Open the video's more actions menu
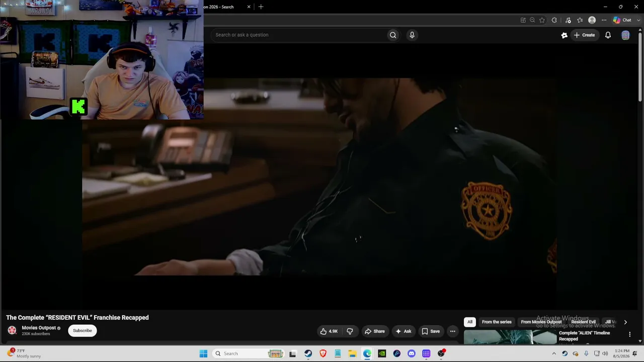644x362 pixels. pos(452,331)
